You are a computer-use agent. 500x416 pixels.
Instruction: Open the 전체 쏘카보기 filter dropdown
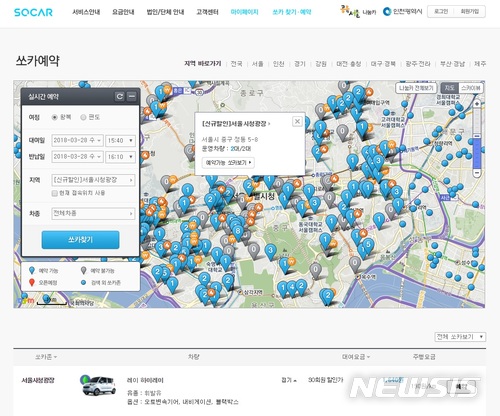coord(460,337)
